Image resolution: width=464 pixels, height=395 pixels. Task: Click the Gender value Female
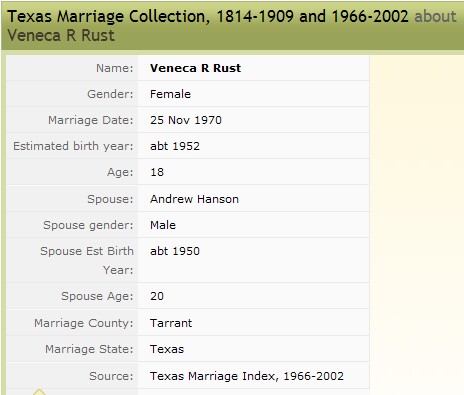click(170, 94)
